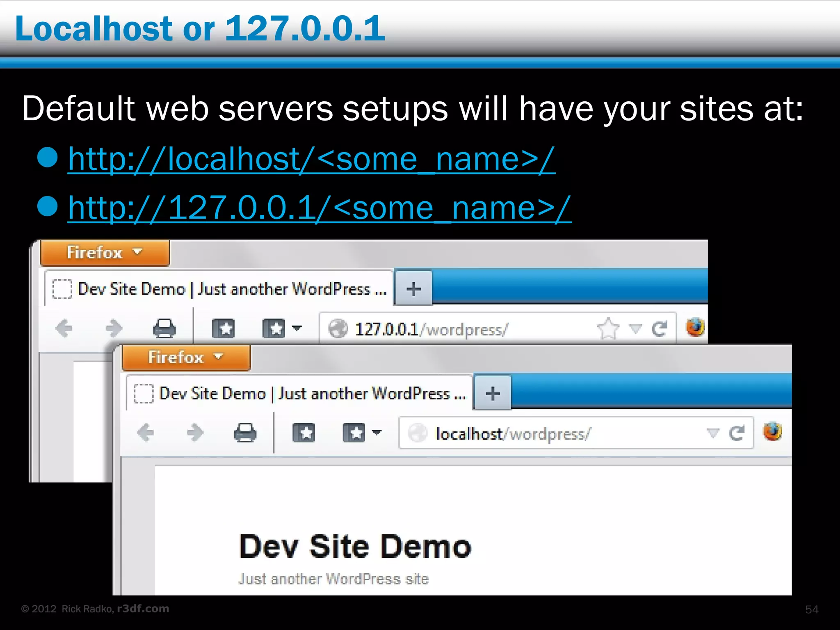The width and height of the screenshot is (840, 630).
Task: Click the r3df.com footer text
Action: pos(143,609)
